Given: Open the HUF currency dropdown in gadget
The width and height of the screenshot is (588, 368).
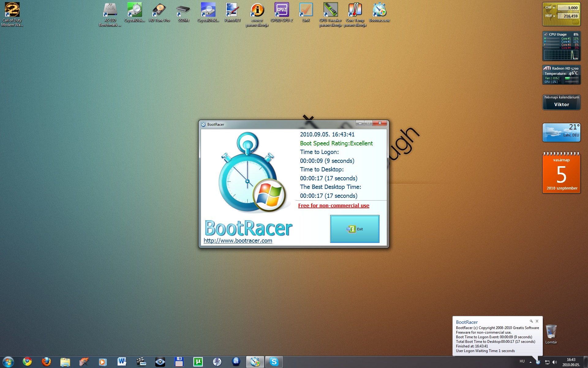Looking at the screenshot, I should click(550, 16).
